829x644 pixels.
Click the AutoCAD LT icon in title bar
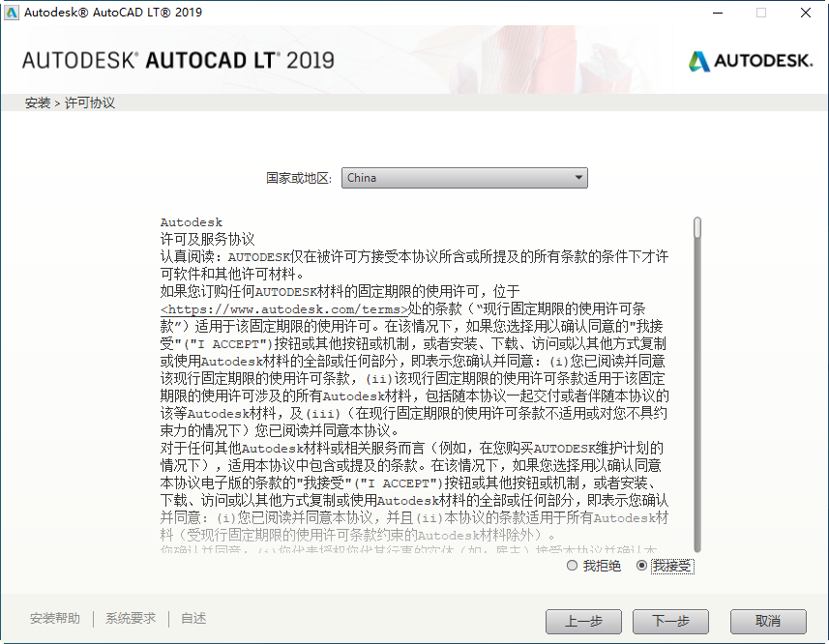(11, 13)
